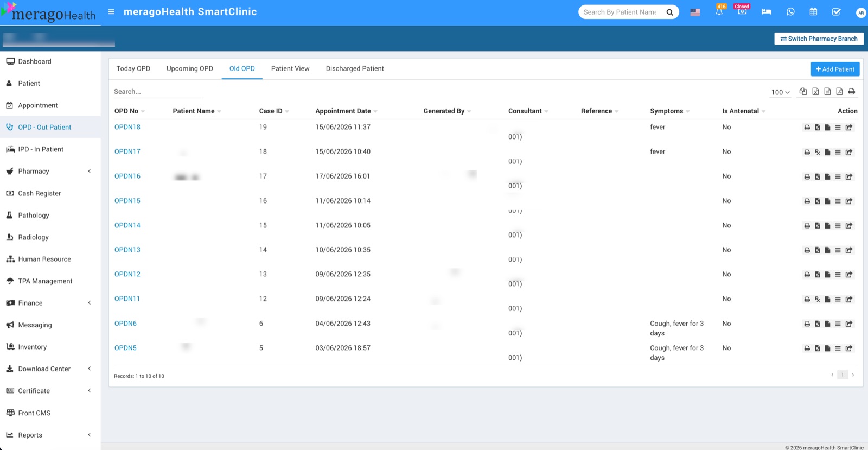Expand the Reports sidebar submenu
This screenshot has width=868, height=450.
point(50,435)
